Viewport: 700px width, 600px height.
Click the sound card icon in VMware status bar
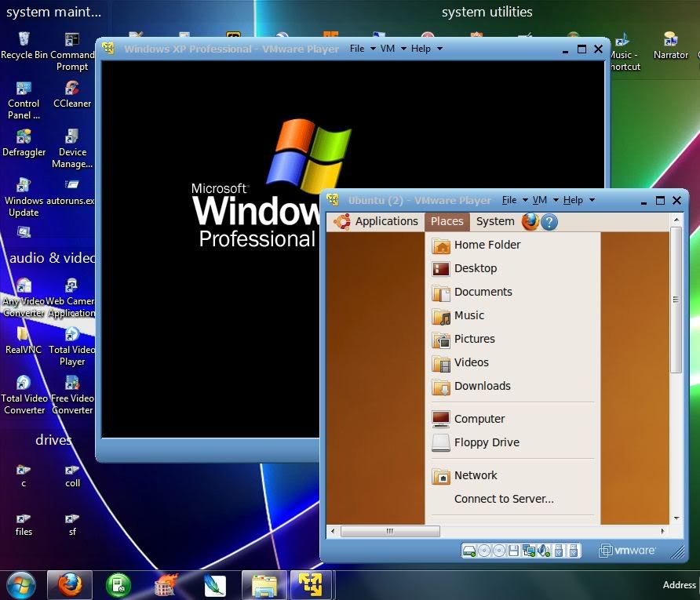tap(544, 551)
